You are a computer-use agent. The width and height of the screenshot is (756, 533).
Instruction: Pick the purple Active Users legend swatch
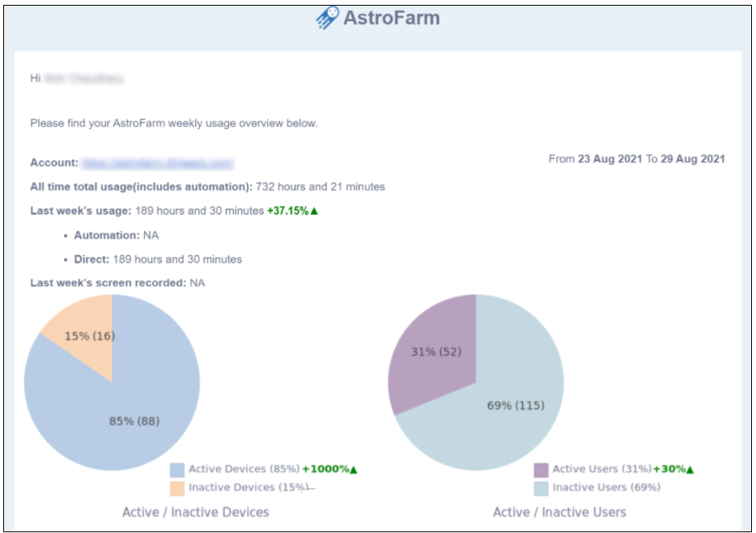541,470
